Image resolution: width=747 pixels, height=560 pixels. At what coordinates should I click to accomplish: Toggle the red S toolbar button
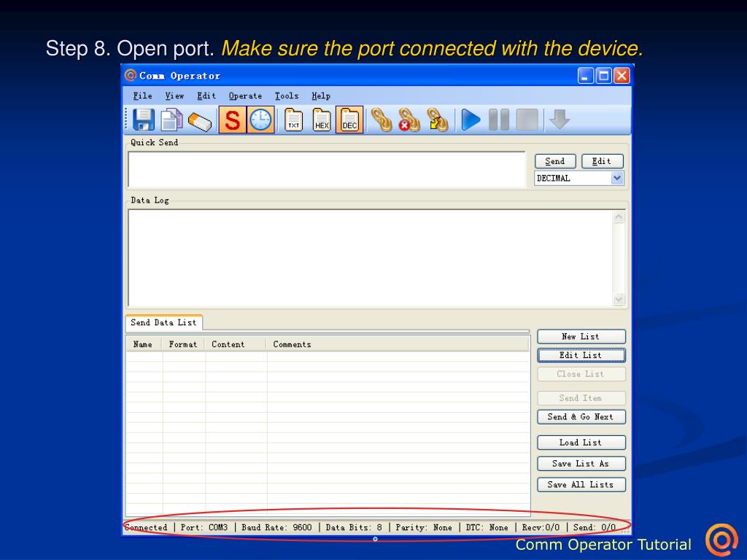(x=232, y=120)
